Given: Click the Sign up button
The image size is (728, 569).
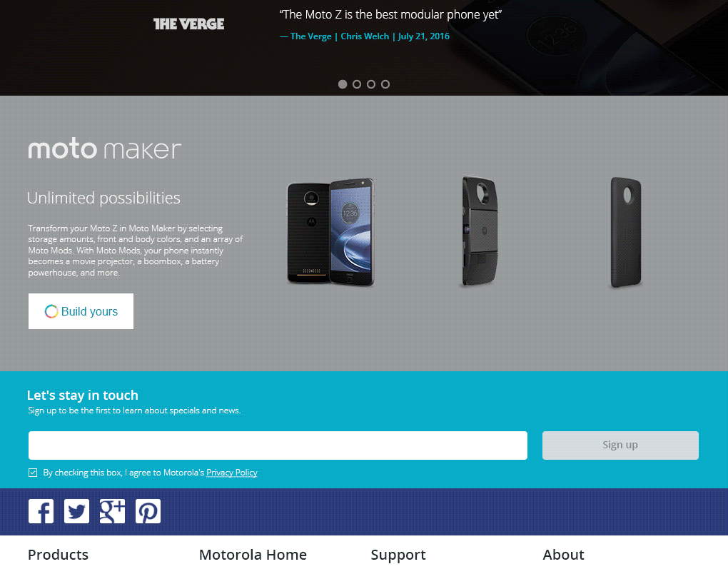Looking at the screenshot, I should tap(620, 445).
